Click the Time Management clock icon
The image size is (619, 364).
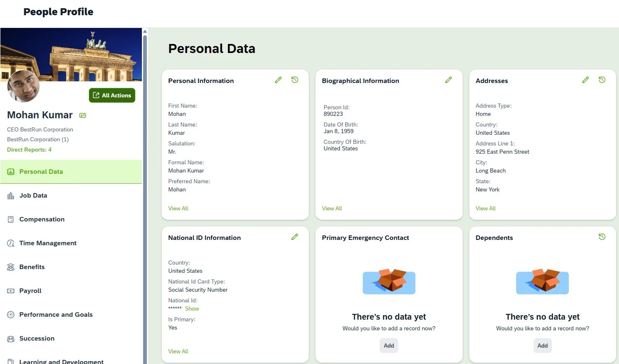11,243
